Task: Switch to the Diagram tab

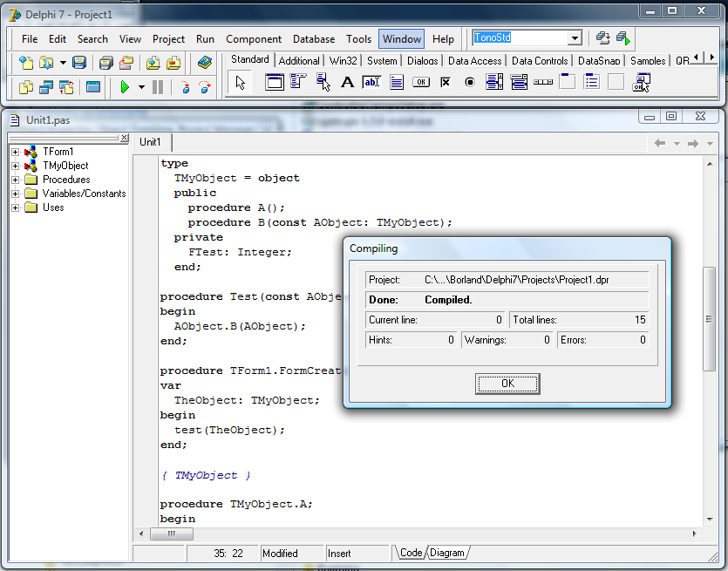Action: pyautogui.click(x=446, y=553)
